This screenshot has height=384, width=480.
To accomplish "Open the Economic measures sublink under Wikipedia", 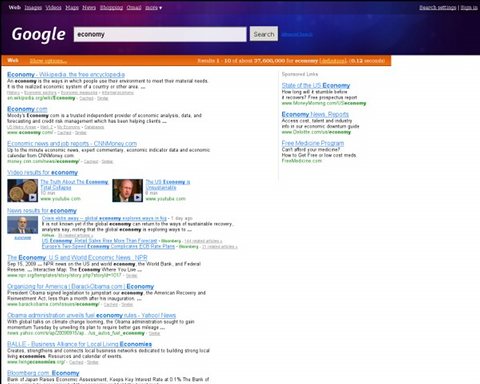I will click(79, 93).
